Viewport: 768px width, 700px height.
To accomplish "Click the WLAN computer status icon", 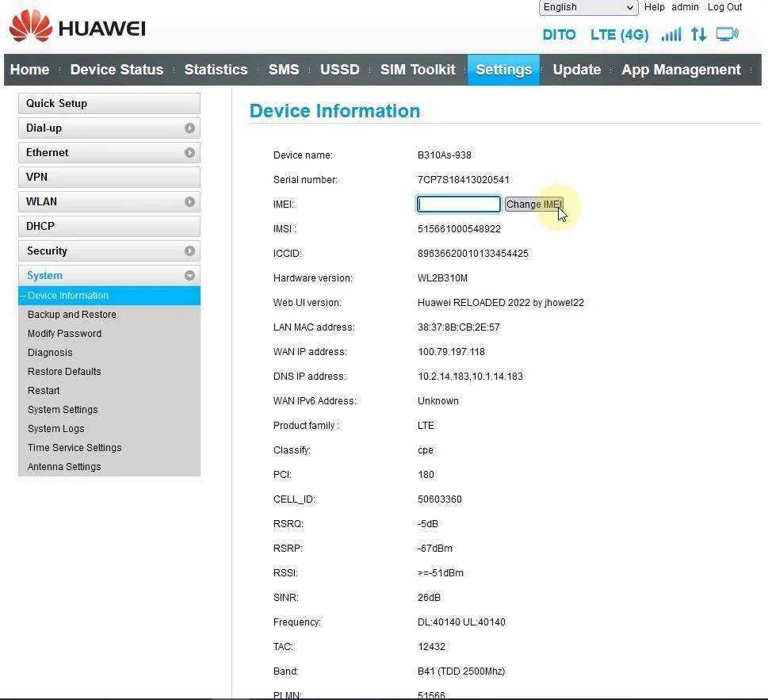I will (x=728, y=34).
